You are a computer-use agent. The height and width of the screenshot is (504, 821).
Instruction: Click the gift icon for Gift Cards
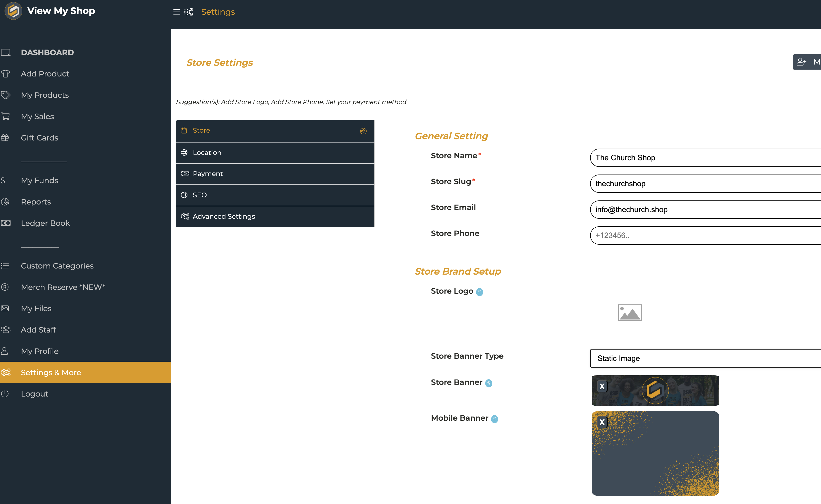5,138
